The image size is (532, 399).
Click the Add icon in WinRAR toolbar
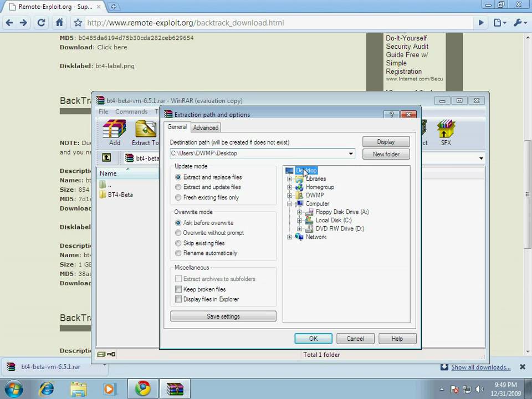[114, 132]
